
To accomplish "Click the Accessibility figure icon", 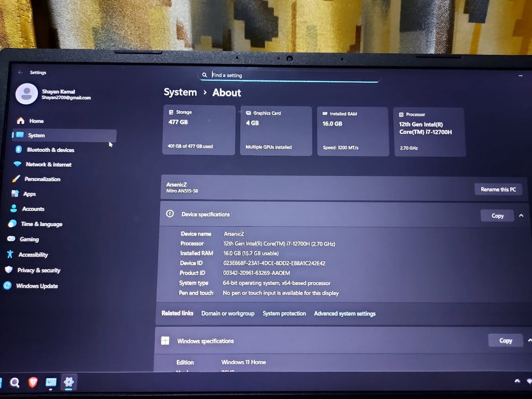I will tap(10, 254).
